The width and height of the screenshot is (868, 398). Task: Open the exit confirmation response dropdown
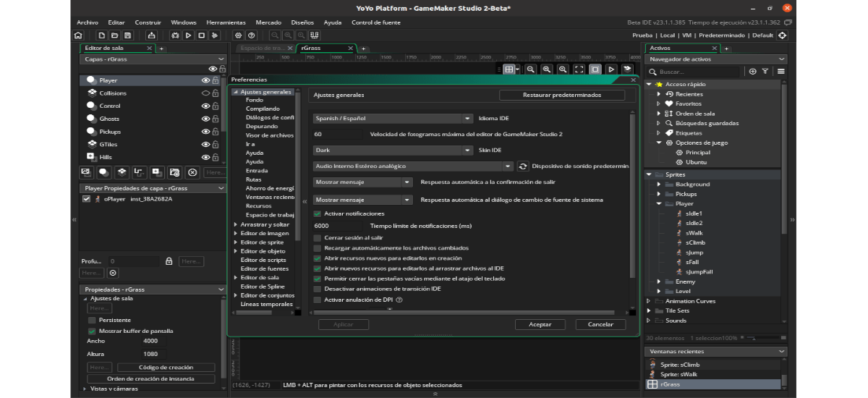pos(362,183)
